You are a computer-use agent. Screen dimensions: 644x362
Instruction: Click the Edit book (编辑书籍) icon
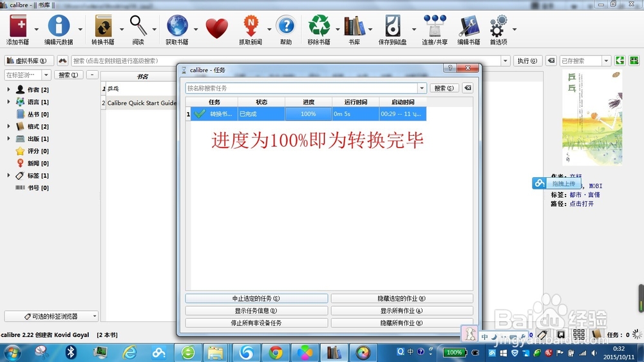tap(469, 26)
